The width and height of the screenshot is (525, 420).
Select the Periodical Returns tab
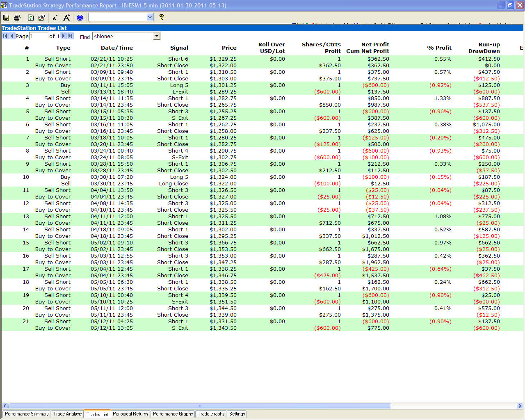[130, 414]
